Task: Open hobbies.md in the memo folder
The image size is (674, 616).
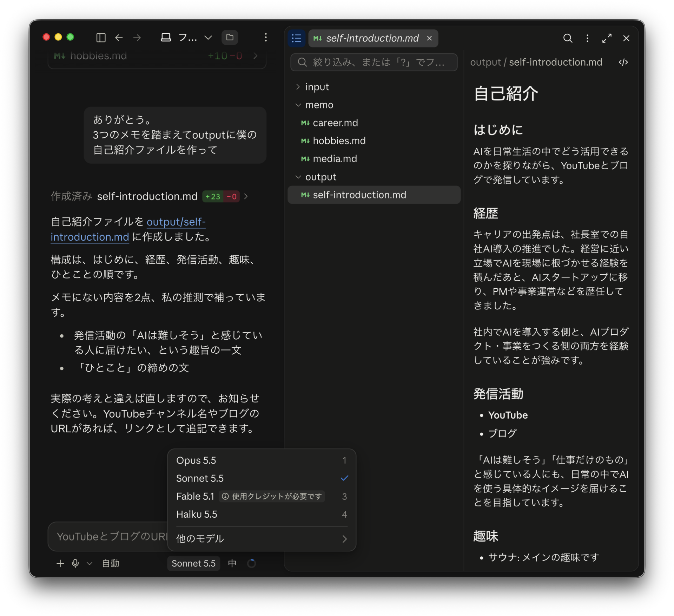Action: [374, 141]
